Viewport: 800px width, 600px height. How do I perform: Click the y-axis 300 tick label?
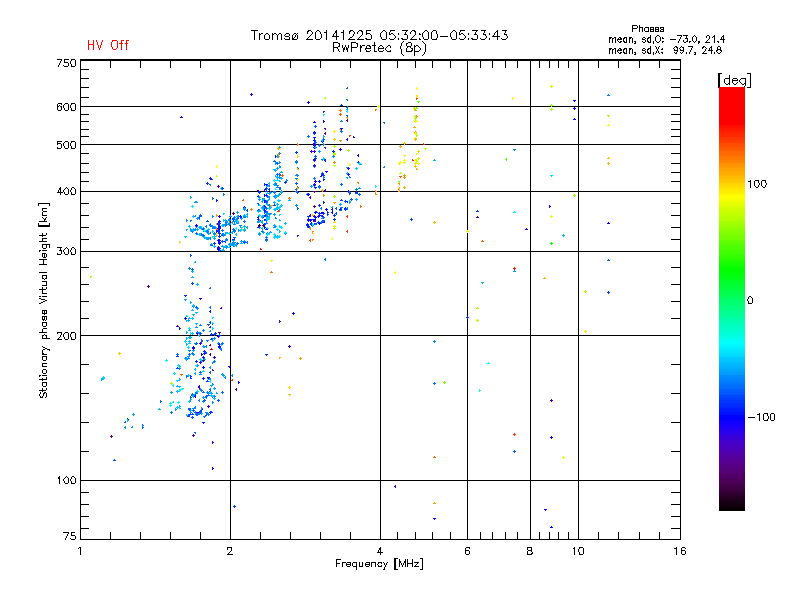click(x=66, y=252)
